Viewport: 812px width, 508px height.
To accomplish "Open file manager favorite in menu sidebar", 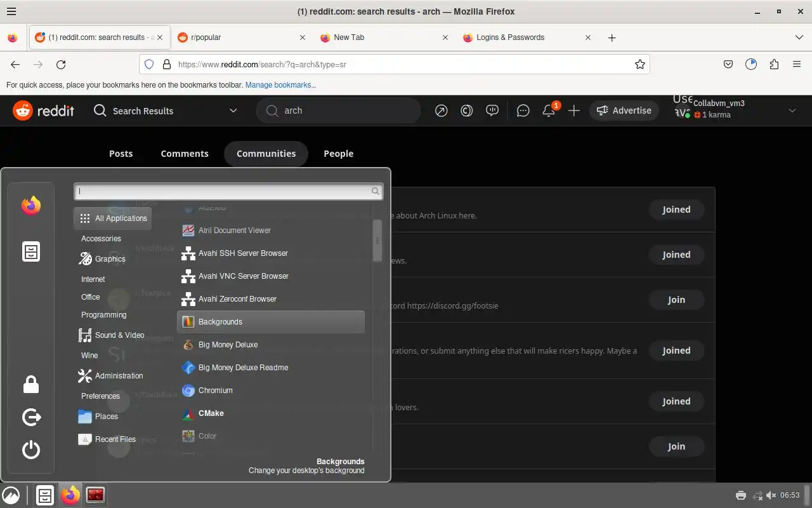I will tap(31, 251).
